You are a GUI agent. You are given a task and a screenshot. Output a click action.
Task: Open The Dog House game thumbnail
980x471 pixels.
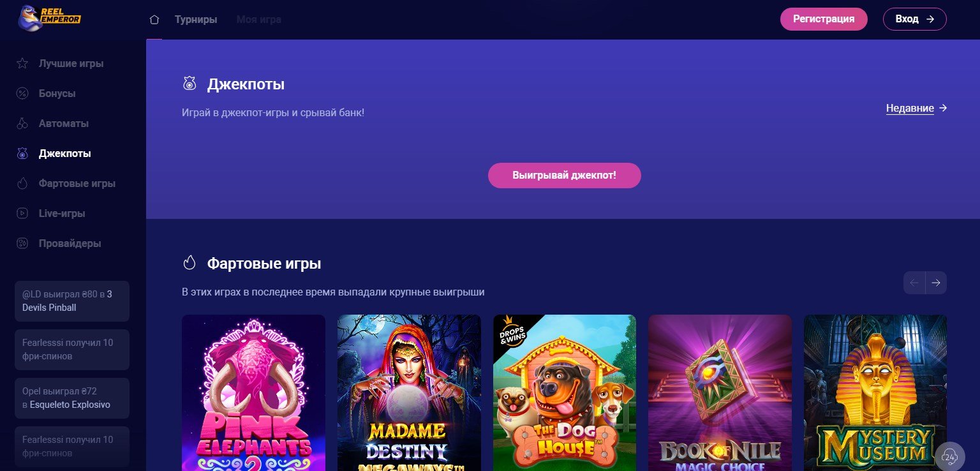click(x=565, y=392)
